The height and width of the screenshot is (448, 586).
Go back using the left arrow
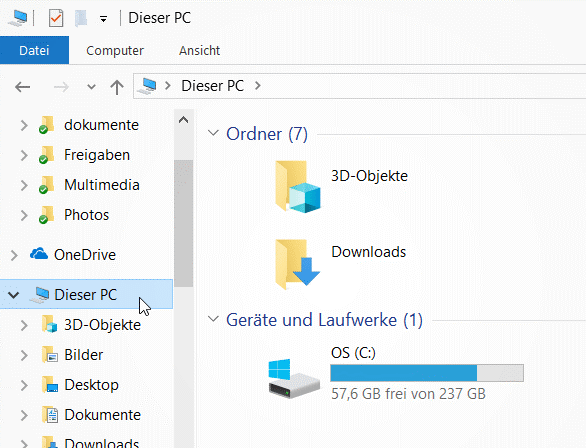[x=22, y=87]
